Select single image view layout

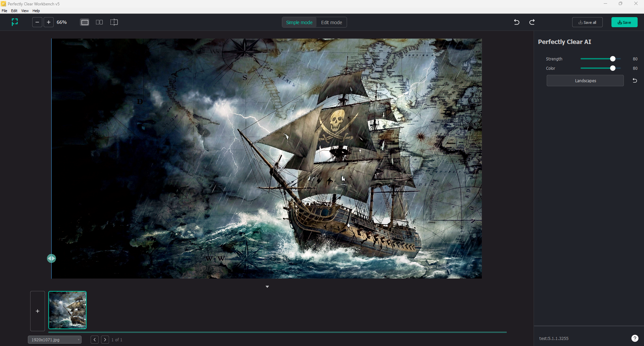coord(85,22)
